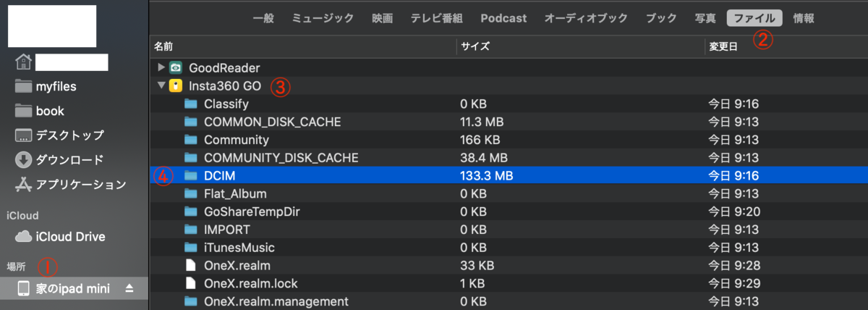The width and height of the screenshot is (868, 310).
Task: Select the iPad device icon in sidebar
Action: (x=23, y=289)
